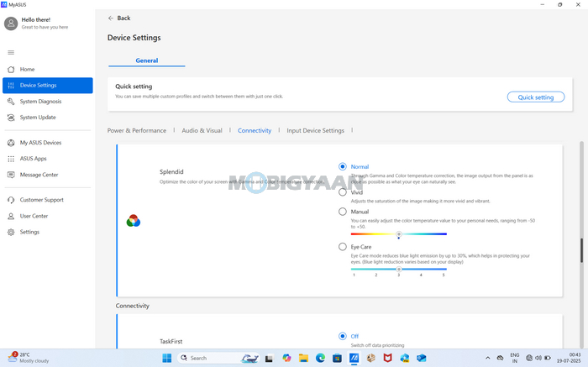Viewport: 588px width, 367px height.
Task: Open User Center
Action: coord(48,216)
